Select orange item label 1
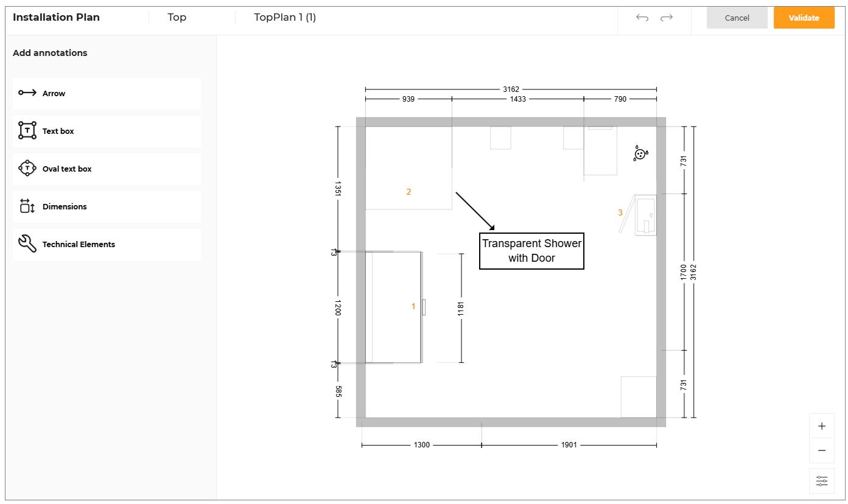This screenshot has width=848, height=504. click(413, 306)
